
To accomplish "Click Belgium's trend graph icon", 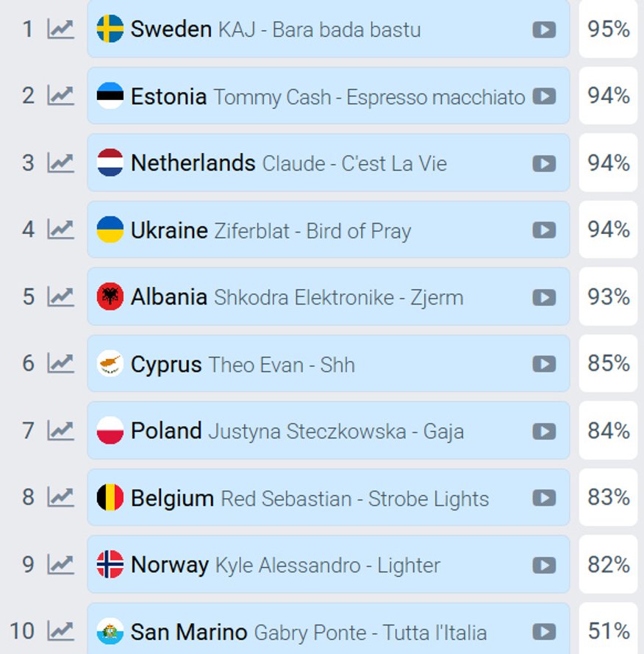I will (x=60, y=497).
